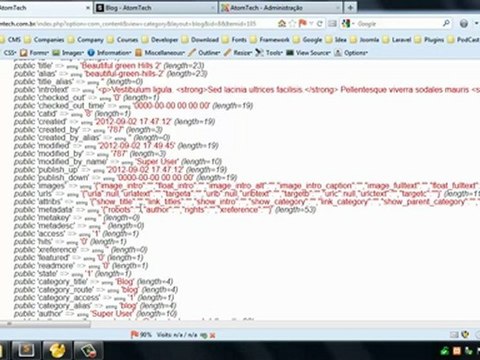
Task: Open the Information developer toolbar menu
Action: [110, 53]
